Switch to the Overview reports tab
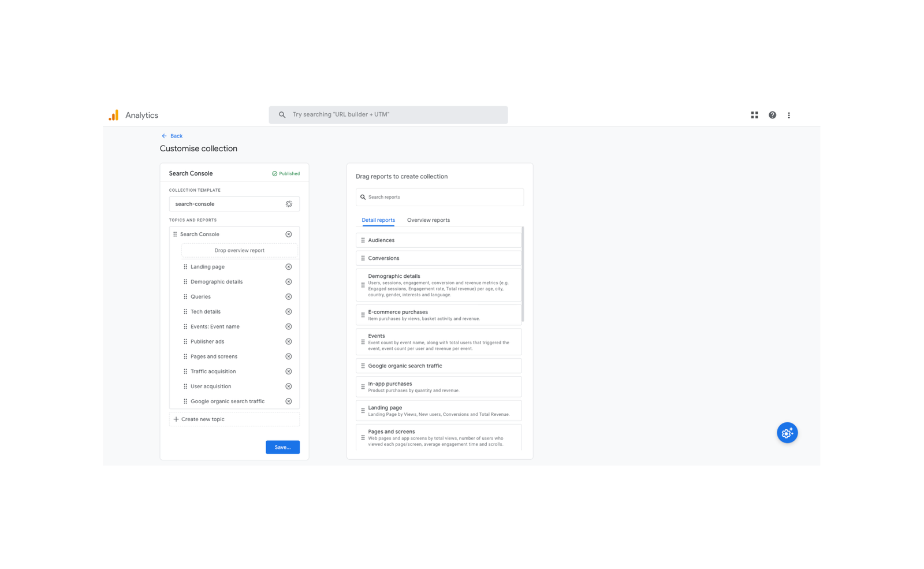 pos(429,220)
